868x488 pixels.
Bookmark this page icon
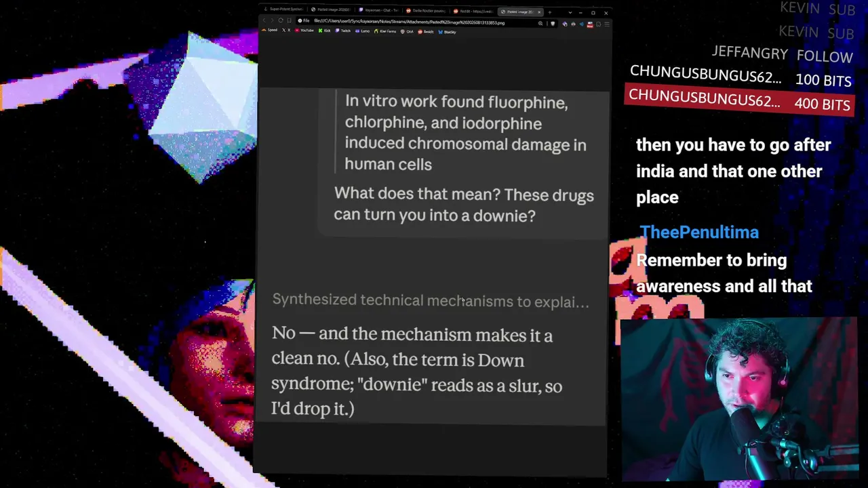289,21
